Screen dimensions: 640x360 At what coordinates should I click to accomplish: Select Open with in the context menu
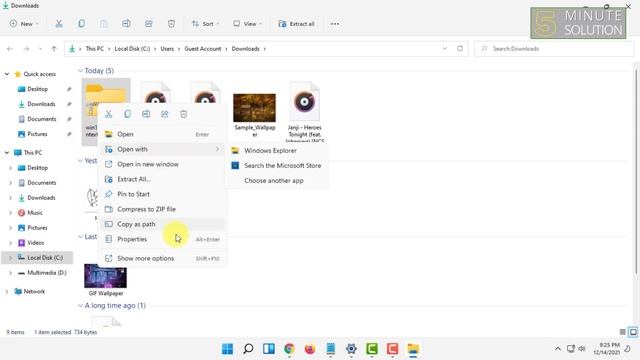point(162,149)
